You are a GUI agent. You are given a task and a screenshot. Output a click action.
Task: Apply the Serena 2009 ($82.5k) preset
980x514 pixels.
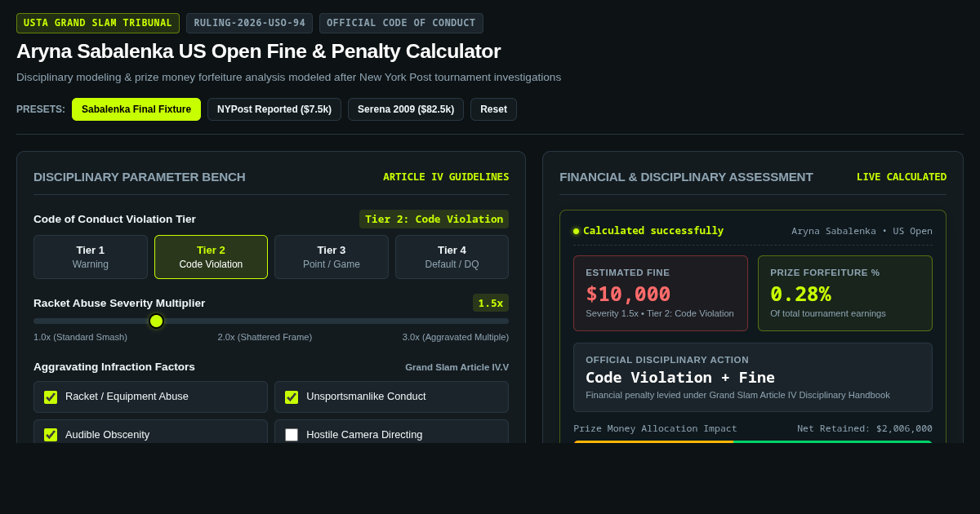point(406,109)
